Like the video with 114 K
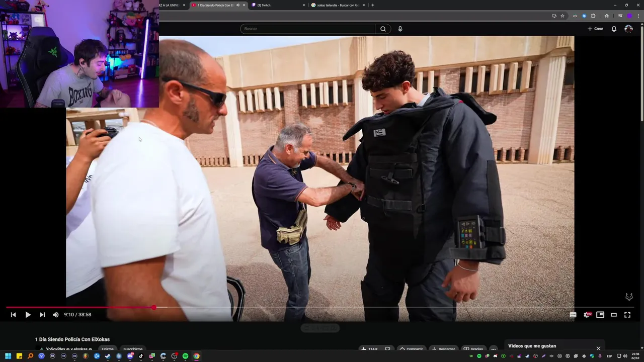Screen dimensions: 644x362 [370, 349]
